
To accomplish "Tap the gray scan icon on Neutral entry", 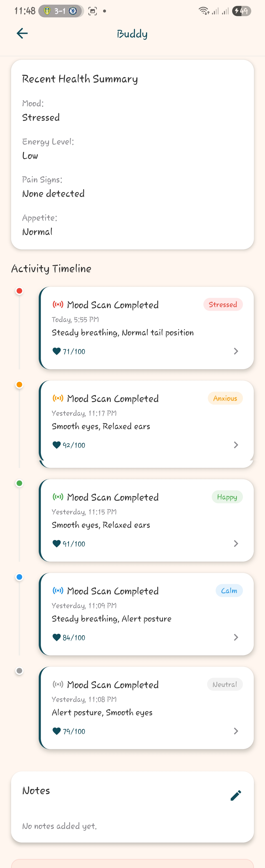I will click(58, 684).
